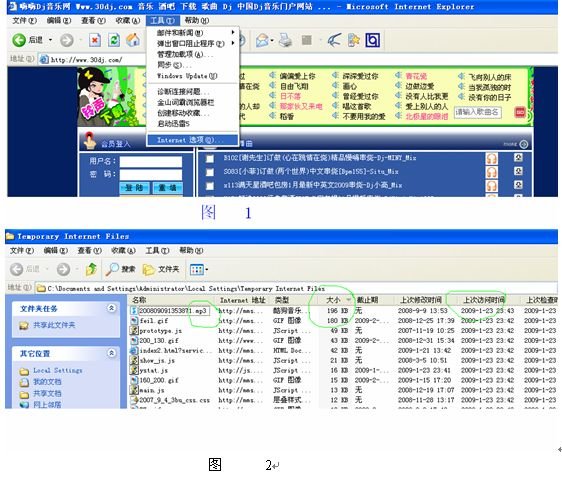Choose Internet 选项 in the Tools menu
Viewport: 562px width, 480px height.
(x=192, y=140)
